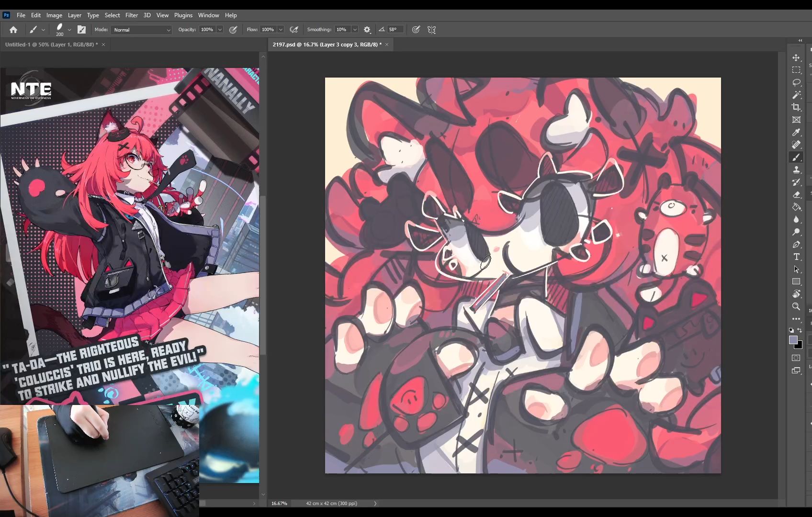Click the Opacity value field
The height and width of the screenshot is (517, 812).
(207, 30)
